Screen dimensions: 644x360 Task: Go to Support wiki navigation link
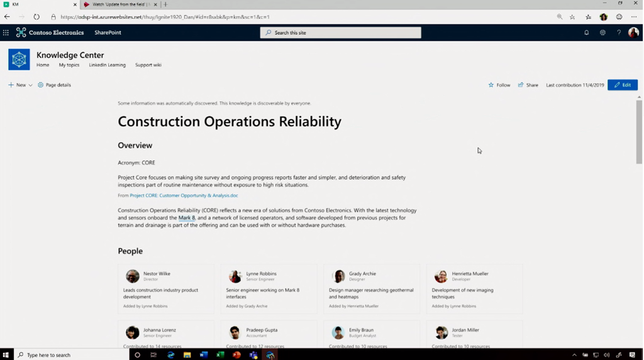click(x=148, y=65)
